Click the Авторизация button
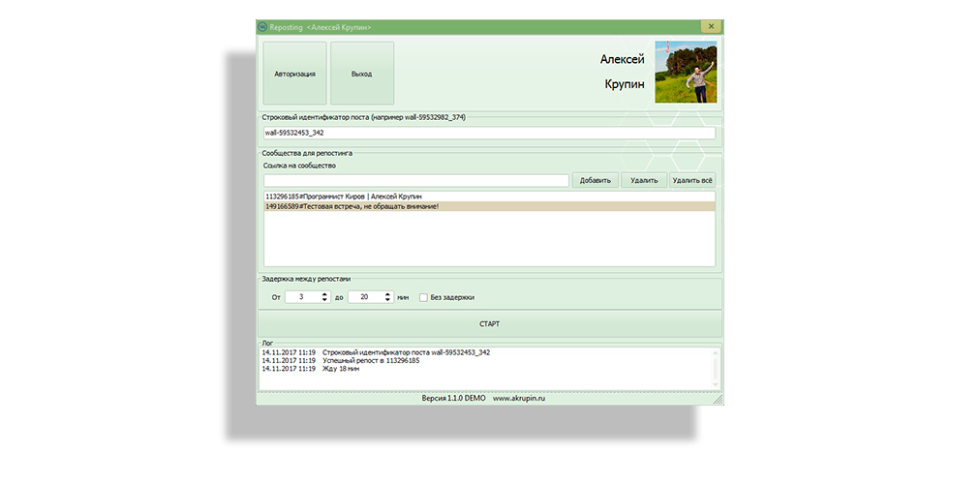Viewport: 980px width, 484px height. [x=294, y=74]
